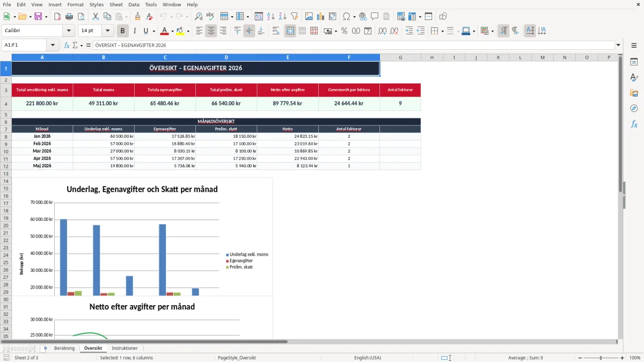
Task: Open the sidebar Navigator panel
Action: [634, 108]
